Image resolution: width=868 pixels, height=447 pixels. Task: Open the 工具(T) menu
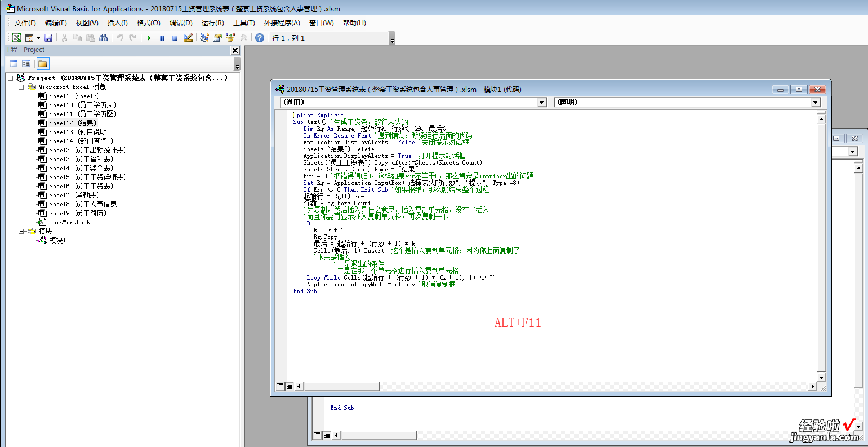click(244, 23)
